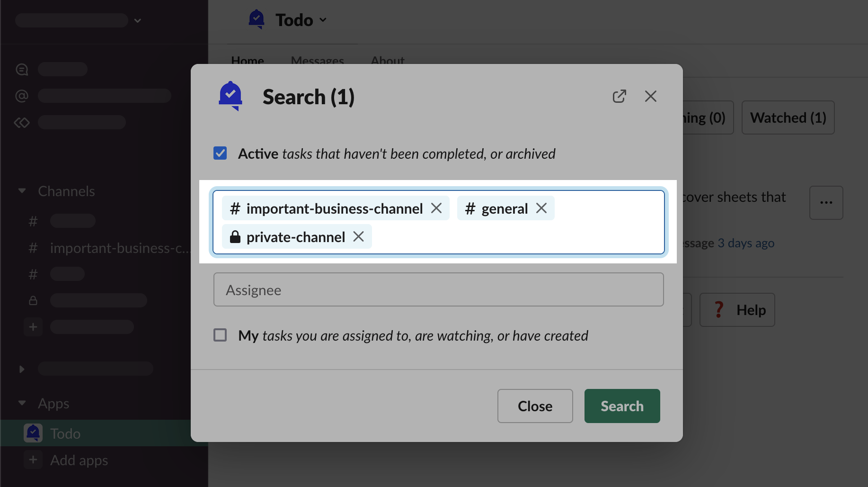The height and width of the screenshot is (487, 868).
Task: Remove the general channel filter chip
Action: coord(541,208)
